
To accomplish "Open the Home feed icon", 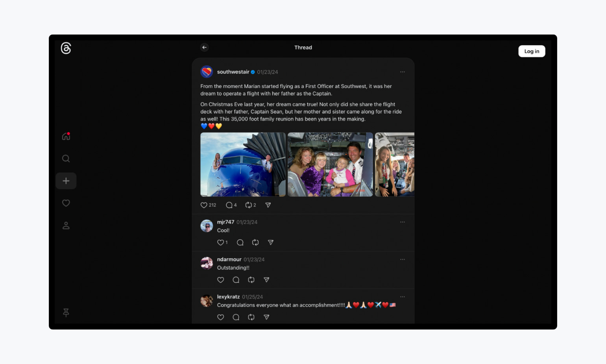I will [66, 136].
